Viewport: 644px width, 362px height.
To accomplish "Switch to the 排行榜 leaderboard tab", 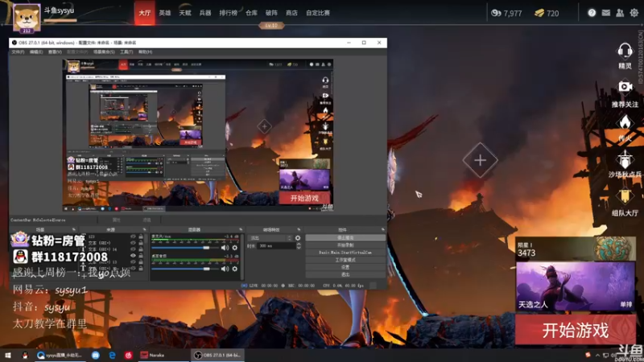I will click(229, 13).
